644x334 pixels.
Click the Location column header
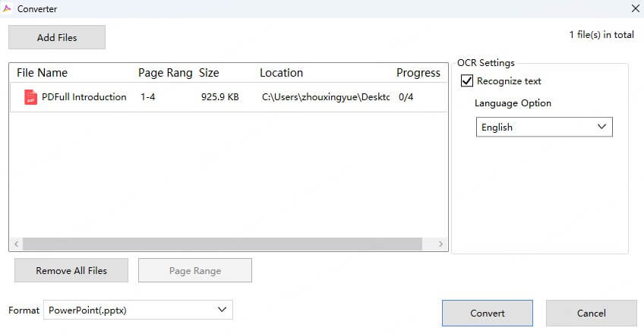[281, 73]
